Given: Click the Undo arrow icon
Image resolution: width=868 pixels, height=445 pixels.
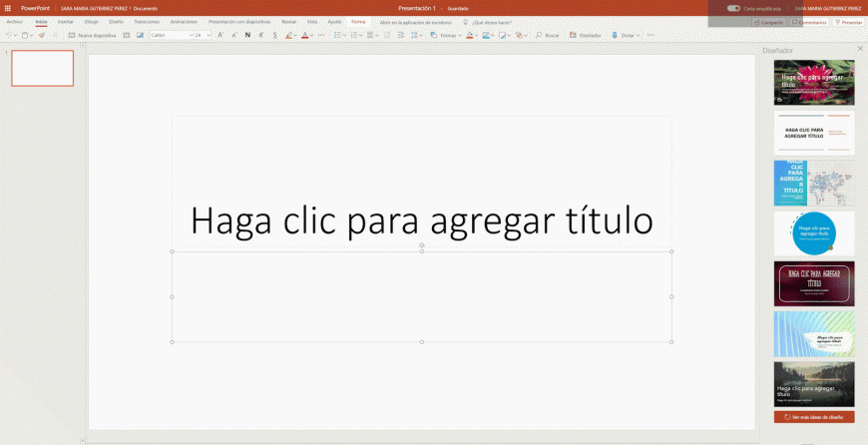Looking at the screenshot, I should [x=8, y=36].
